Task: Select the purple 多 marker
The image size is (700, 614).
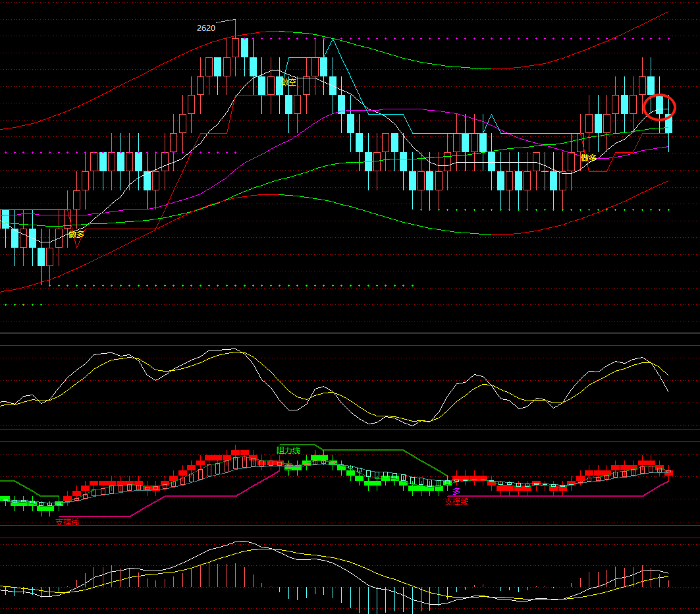Action: pos(456,491)
